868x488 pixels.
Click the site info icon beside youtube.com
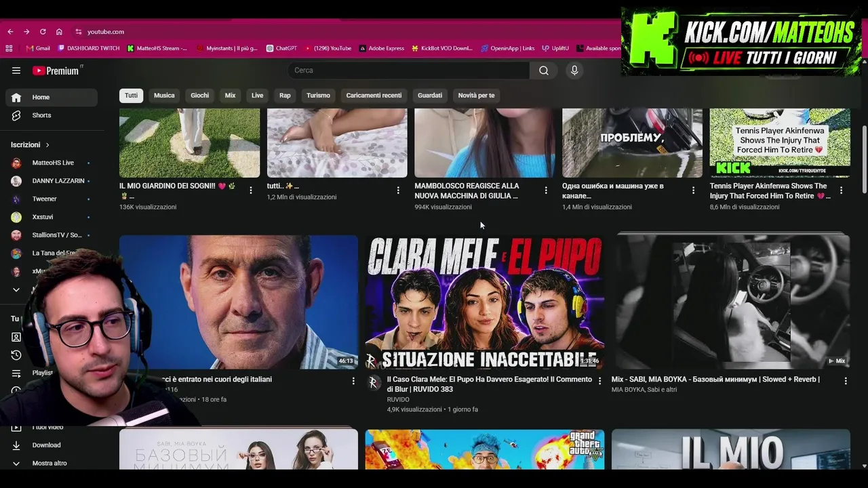[79, 32]
